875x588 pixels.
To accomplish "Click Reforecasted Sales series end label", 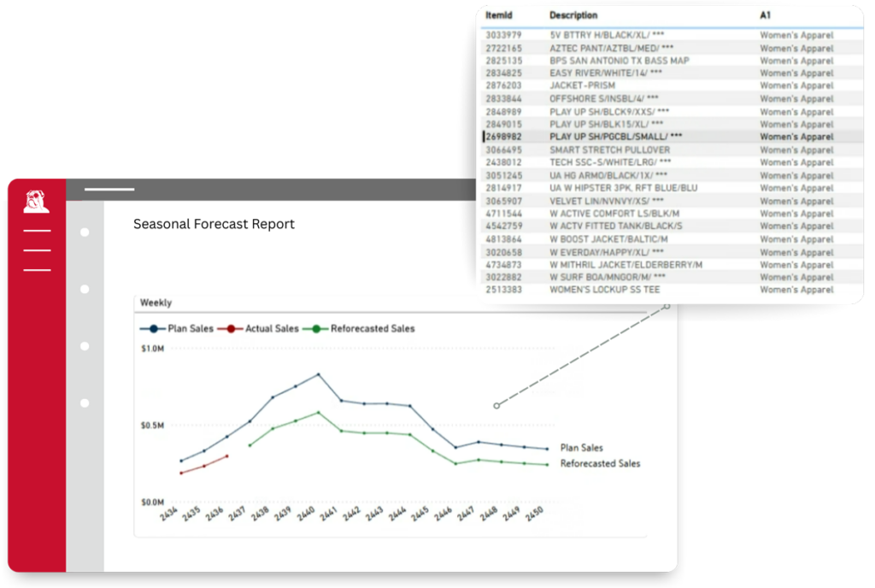I will [x=600, y=463].
